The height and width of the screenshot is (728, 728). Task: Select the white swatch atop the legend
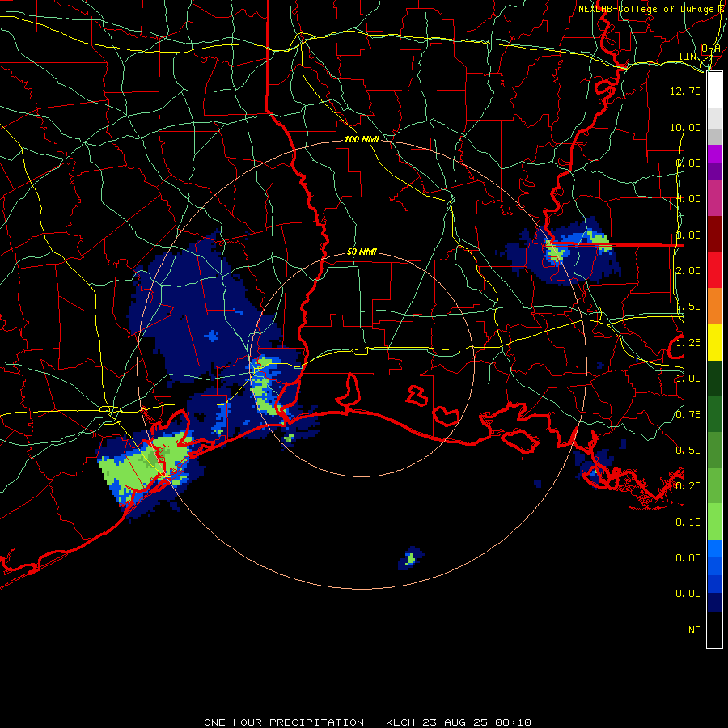coord(714,90)
